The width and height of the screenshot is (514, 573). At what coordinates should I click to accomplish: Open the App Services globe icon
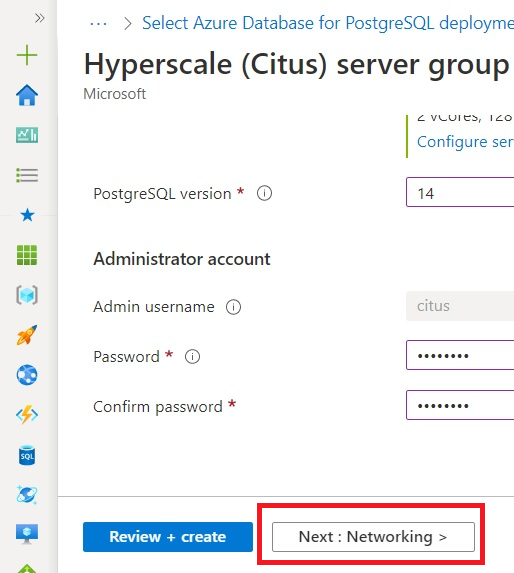tap(27, 375)
